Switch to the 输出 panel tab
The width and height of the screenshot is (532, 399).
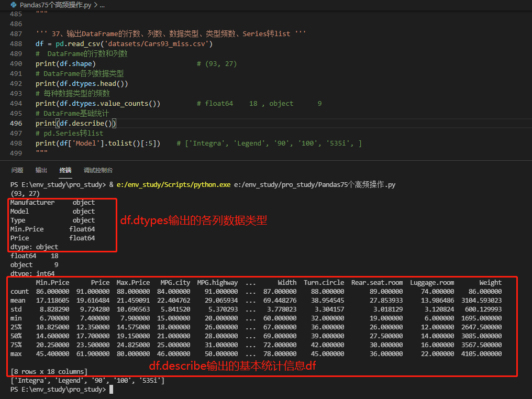point(41,170)
